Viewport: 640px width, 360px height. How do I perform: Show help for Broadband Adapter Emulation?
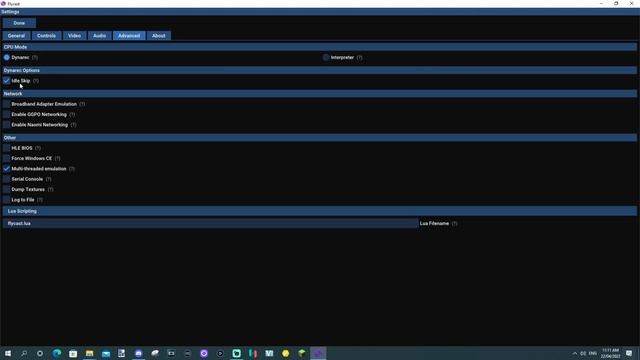pos(82,104)
